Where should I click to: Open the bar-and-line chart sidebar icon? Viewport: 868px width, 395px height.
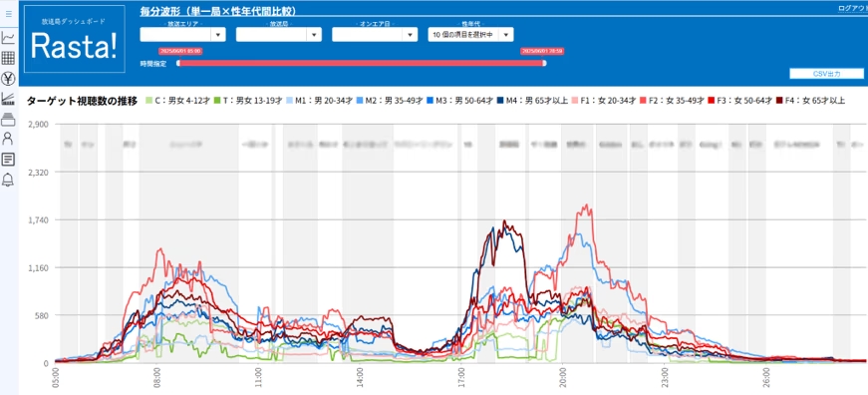click(x=8, y=99)
